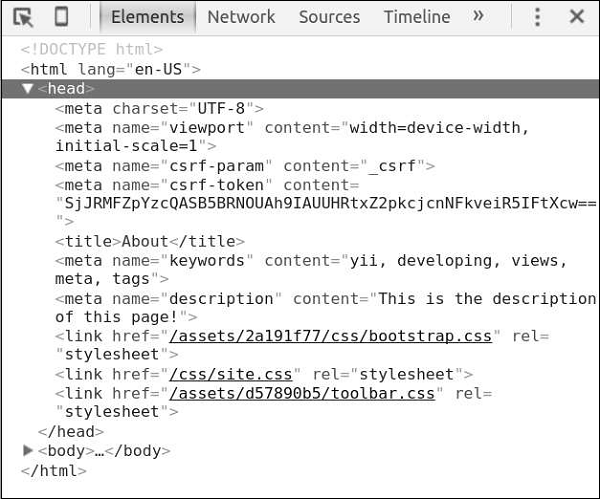This screenshot has width=600, height=499.
Task: Close the DevTools panel
Action: point(576,17)
